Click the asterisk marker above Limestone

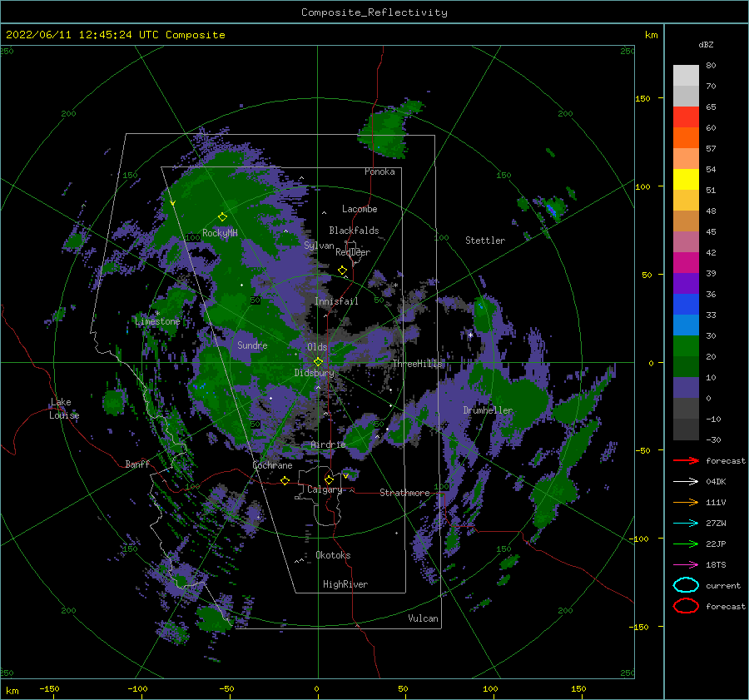coord(157,314)
